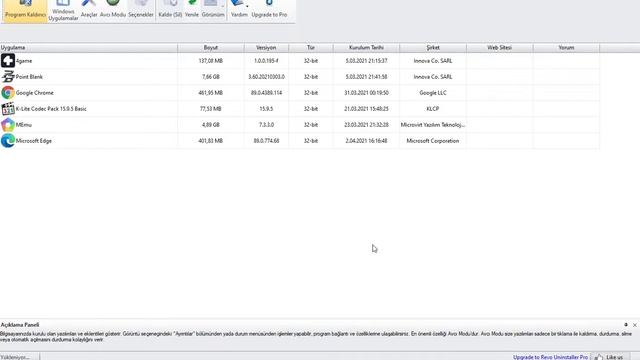
Task: Select the Google Chrome row name
Action: [x=35, y=93]
